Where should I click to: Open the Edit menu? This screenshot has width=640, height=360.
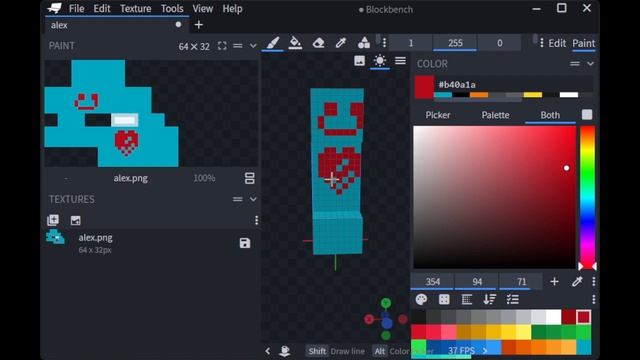point(102,9)
